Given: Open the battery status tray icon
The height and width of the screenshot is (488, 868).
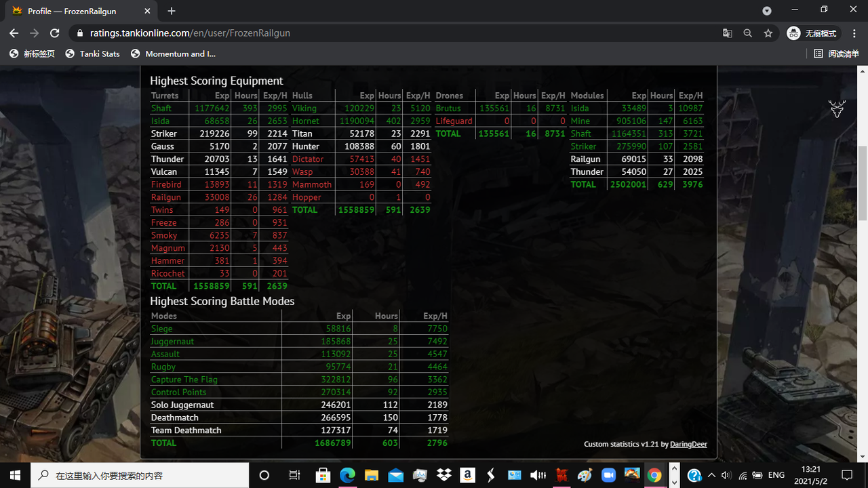Looking at the screenshot, I should [757, 475].
